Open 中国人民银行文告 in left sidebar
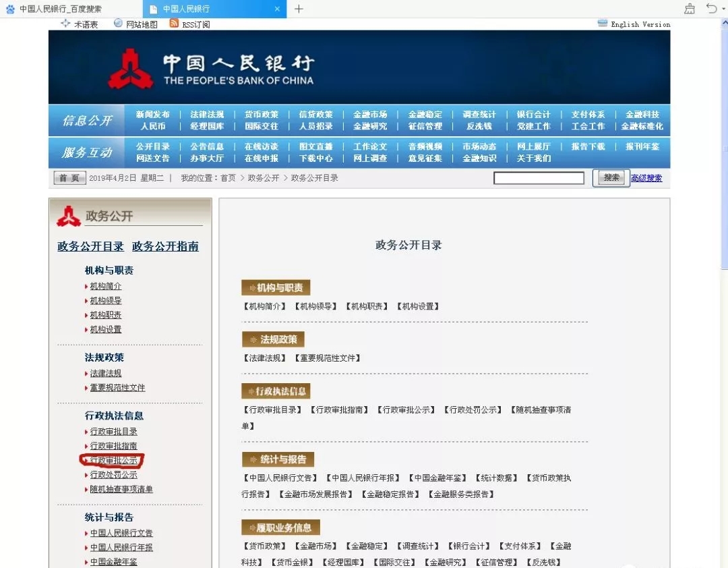Screen dimensions: 728x568 tap(121, 533)
